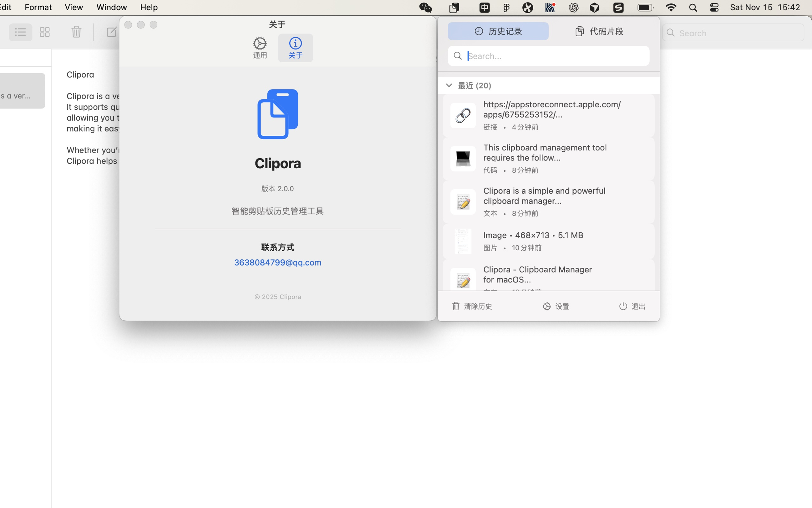812x508 pixels.
Task: Open the Window menu
Action: pyautogui.click(x=111, y=7)
